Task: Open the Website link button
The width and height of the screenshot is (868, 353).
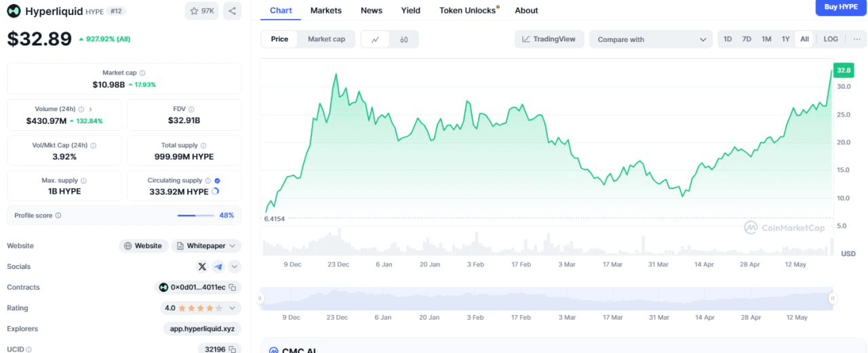Action: coord(144,246)
